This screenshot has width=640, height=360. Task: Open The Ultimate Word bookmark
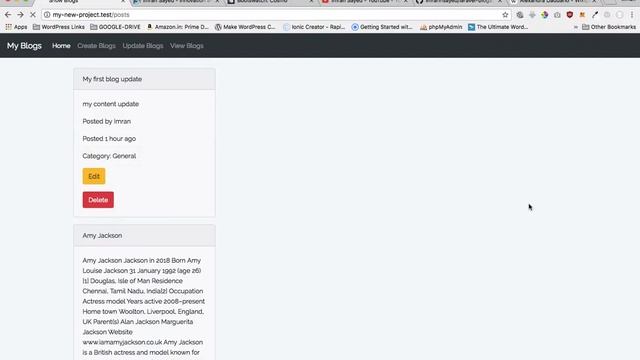(498, 27)
